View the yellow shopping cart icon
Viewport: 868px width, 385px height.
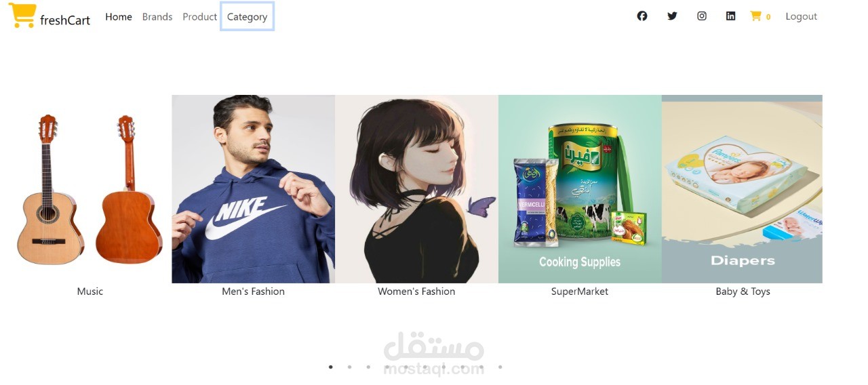755,16
